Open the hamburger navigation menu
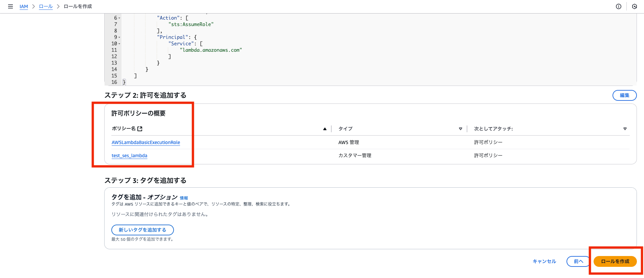 [10, 6]
